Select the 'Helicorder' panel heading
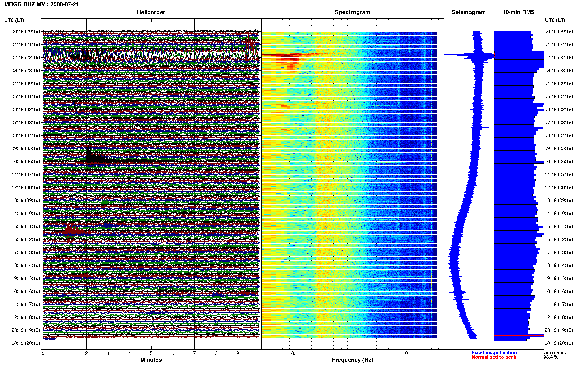The image size is (588, 368). click(x=151, y=12)
